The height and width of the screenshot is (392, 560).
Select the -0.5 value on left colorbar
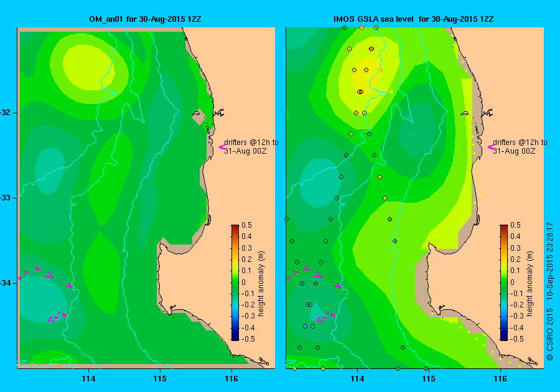[248, 339]
